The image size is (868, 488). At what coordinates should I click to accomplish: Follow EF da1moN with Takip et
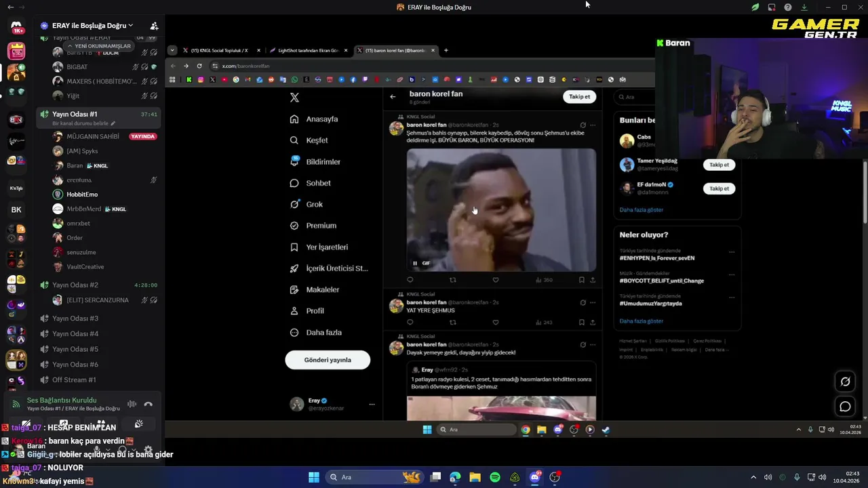point(719,188)
